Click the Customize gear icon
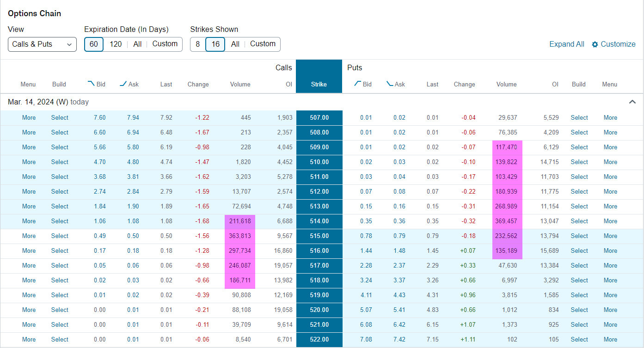 (x=595, y=44)
